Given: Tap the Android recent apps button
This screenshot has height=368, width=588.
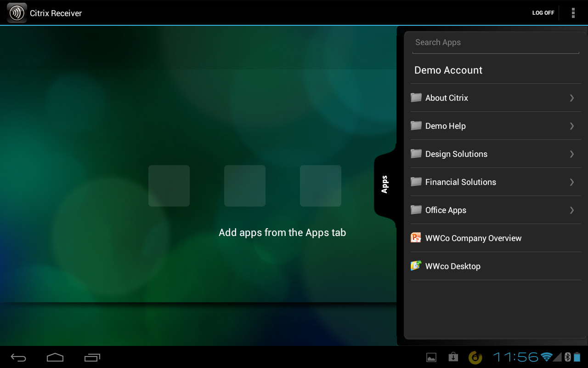Looking at the screenshot, I should 92,357.
